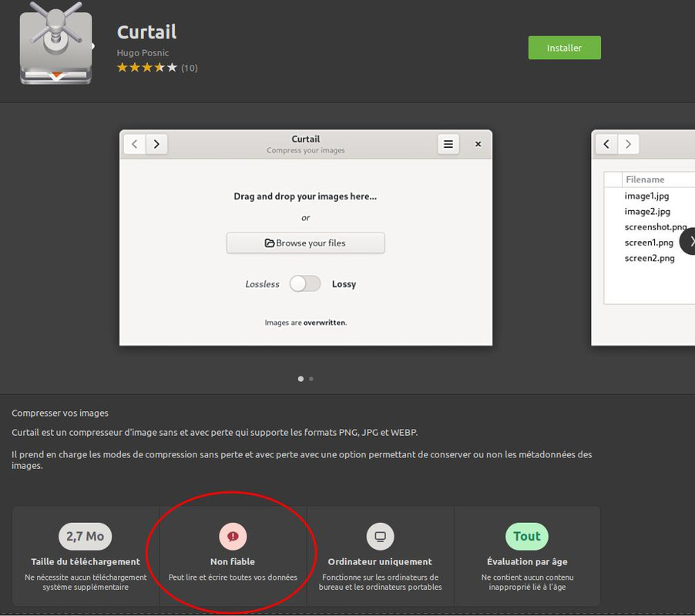The image size is (695, 616).
Task: Click the paragraph about conserving métadonnées
Action: coord(302,460)
